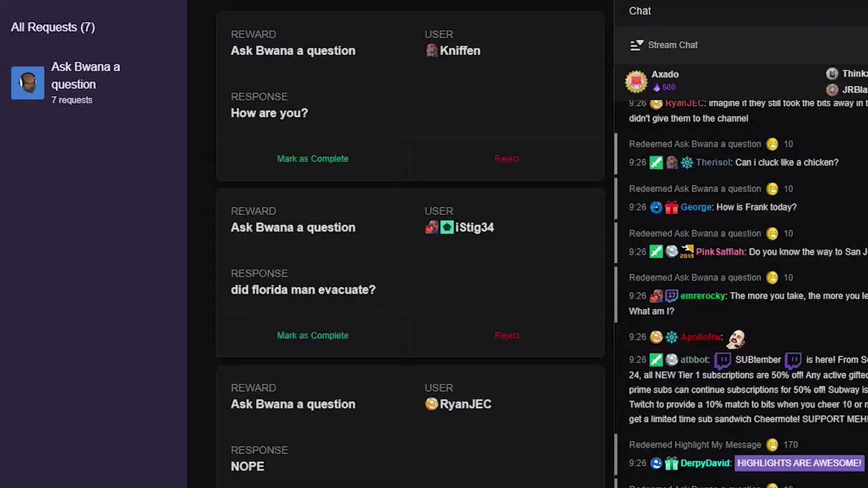This screenshot has height=488, width=868.
Task: Click RyanJEC's emoji badge icon
Action: [x=432, y=404]
